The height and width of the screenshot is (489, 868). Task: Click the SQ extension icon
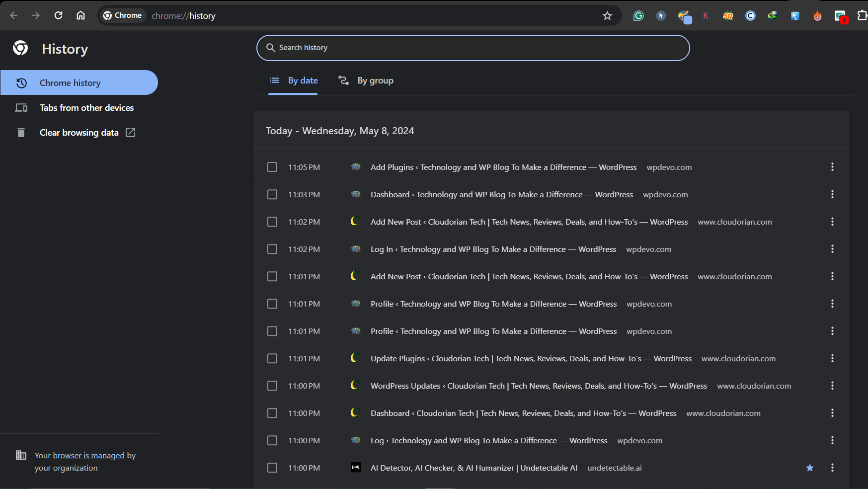(728, 16)
